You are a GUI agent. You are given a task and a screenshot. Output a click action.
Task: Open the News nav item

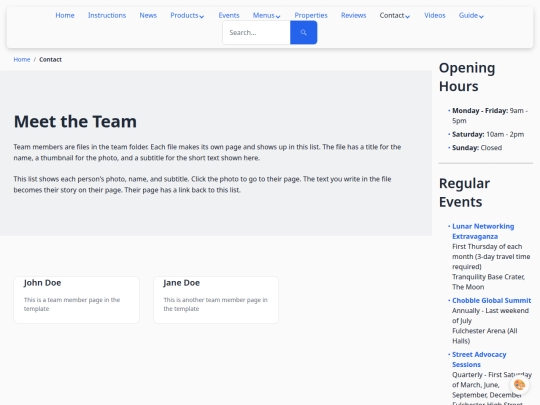[148, 15]
